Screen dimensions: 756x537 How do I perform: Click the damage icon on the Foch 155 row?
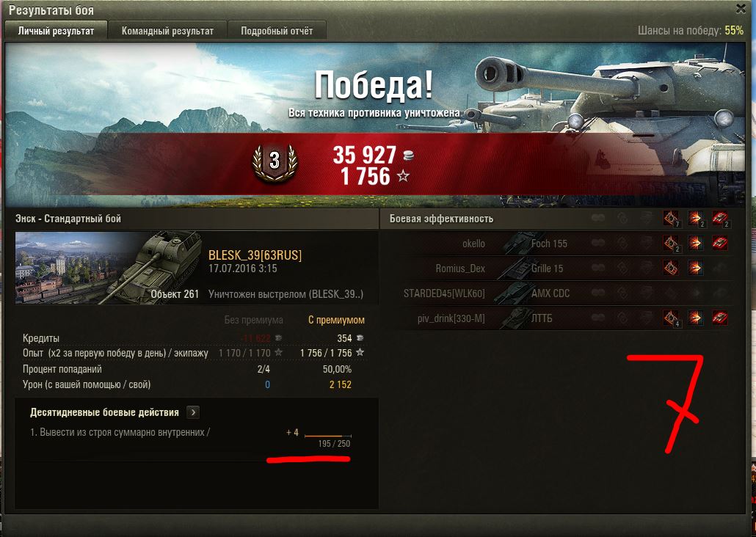click(695, 243)
